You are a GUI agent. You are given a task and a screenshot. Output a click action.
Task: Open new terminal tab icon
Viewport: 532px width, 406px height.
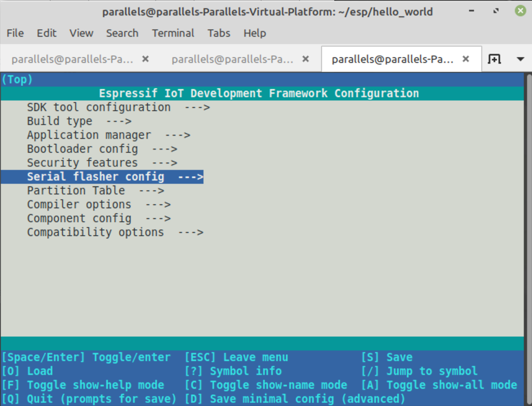click(494, 59)
